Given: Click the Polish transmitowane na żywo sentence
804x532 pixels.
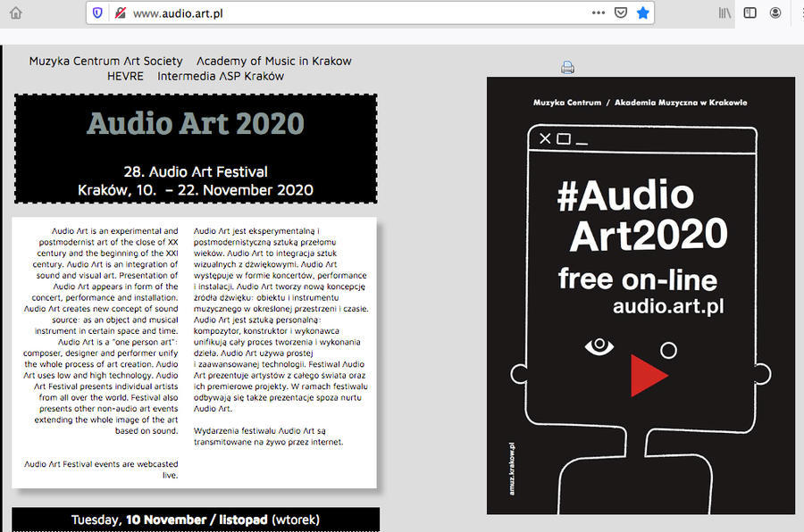Looking at the screenshot, I should point(268,436).
